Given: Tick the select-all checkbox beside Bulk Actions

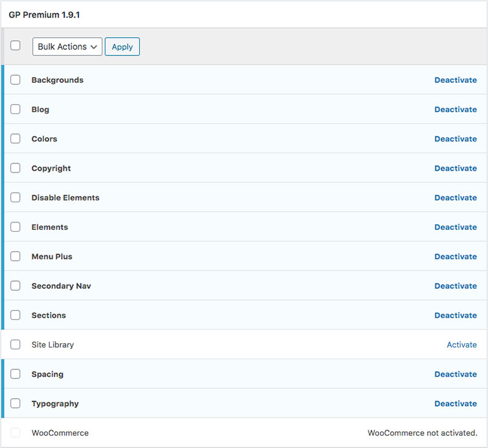Looking at the screenshot, I should coord(15,46).
